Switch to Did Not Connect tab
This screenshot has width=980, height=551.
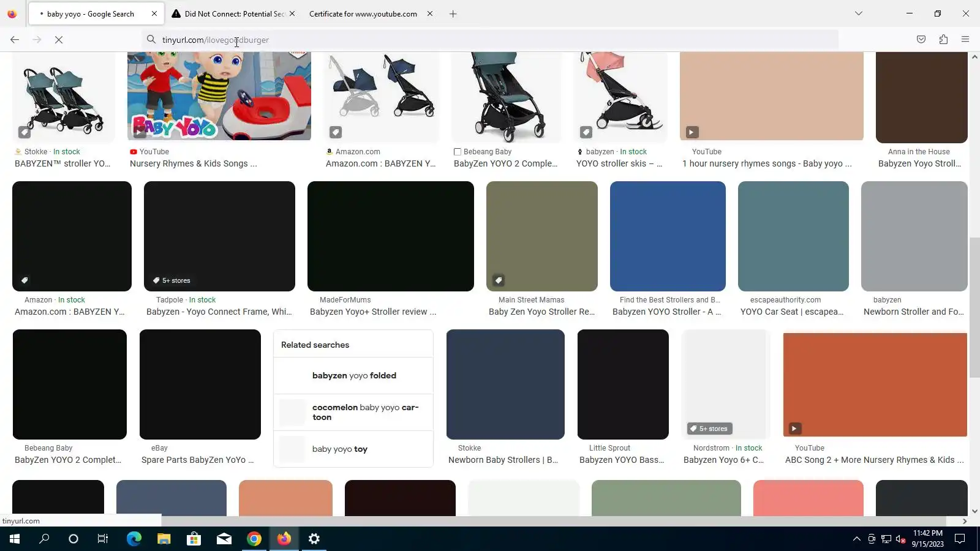coord(233,13)
